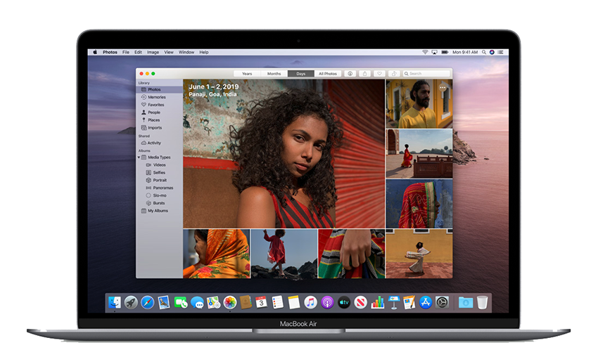The image size is (598, 364).
Task: Click the Rotate button in Photos toolbar
Action: (x=393, y=74)
